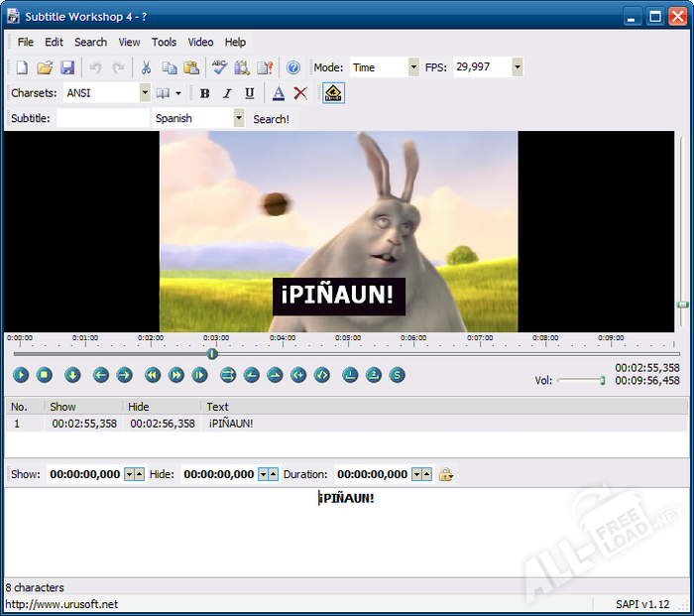This screenshot has width=694, height=616.
Task: Toggle Bold formatting
Action: click(205, 93)
